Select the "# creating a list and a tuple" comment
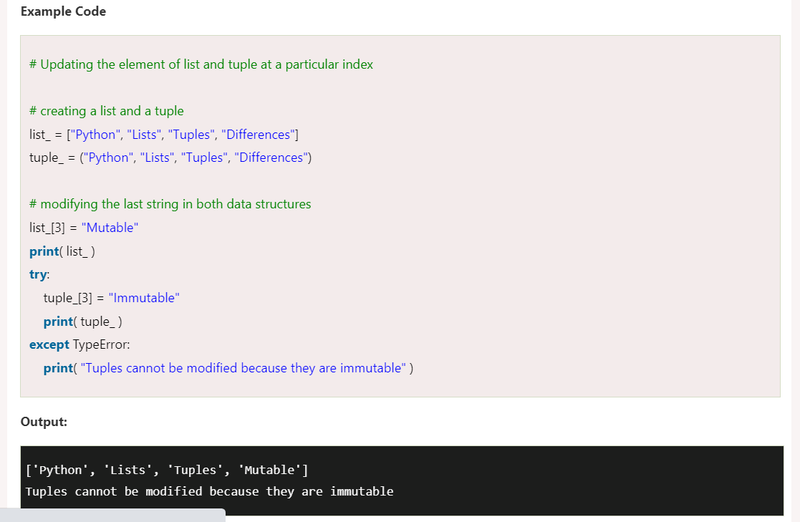 coord(106,111)
